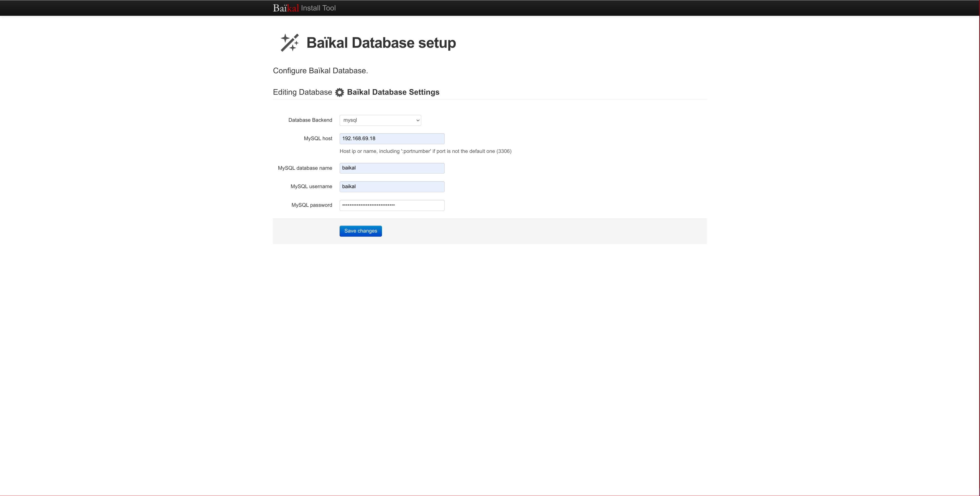The height and width of the screenshot is (496, 980).
Task: Click the Database Backend label
Action: coord(310,120)
